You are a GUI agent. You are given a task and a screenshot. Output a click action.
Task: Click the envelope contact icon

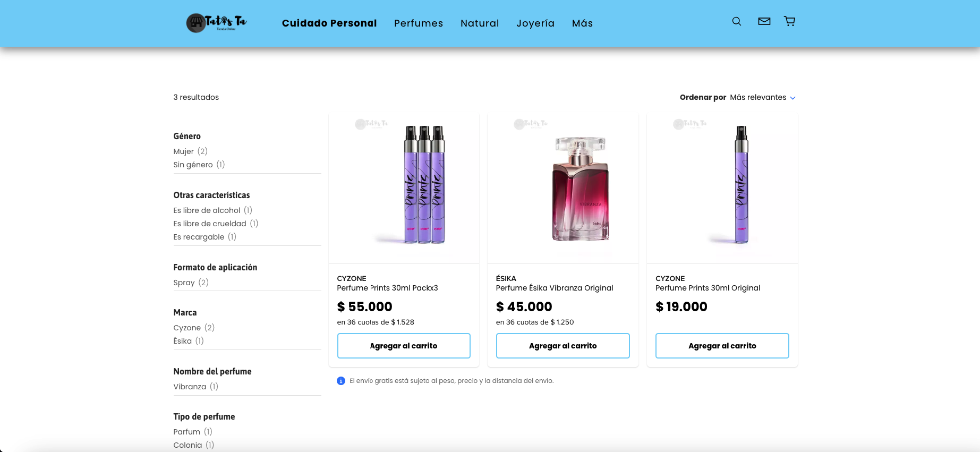pyautogui.click(x=764, y=22)
